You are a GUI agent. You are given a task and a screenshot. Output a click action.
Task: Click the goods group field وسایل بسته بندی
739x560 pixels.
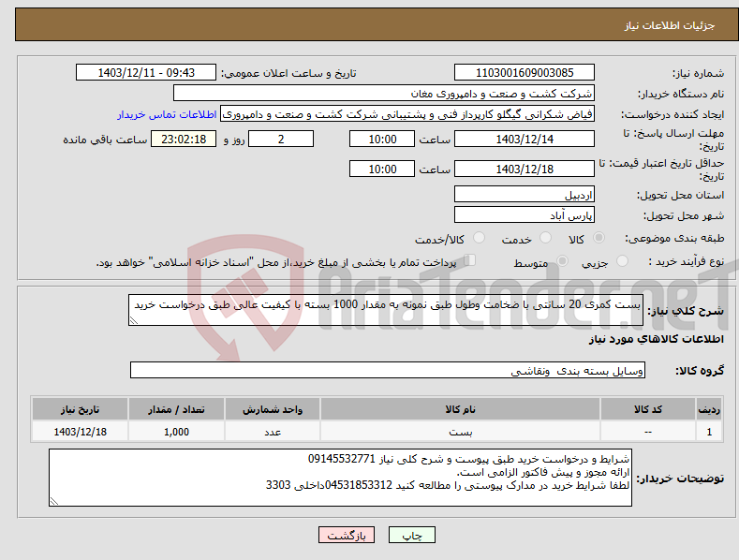(x=388, y=370)
